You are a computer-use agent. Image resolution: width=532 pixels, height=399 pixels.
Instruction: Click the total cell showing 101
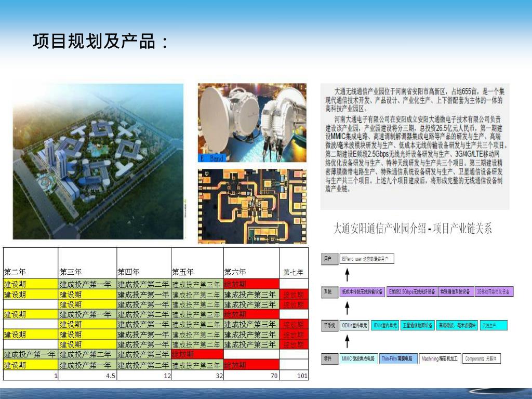point(294,375)
